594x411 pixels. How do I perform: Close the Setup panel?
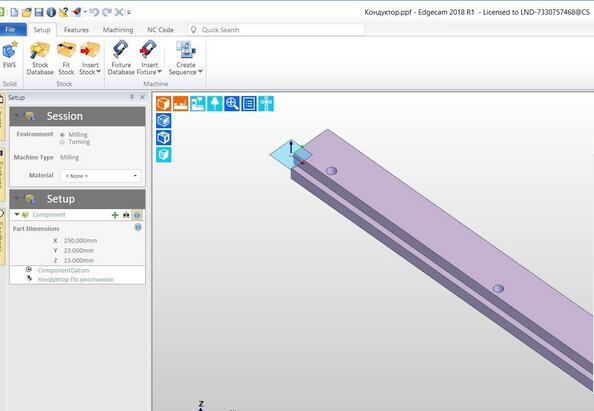coord(142,97)
